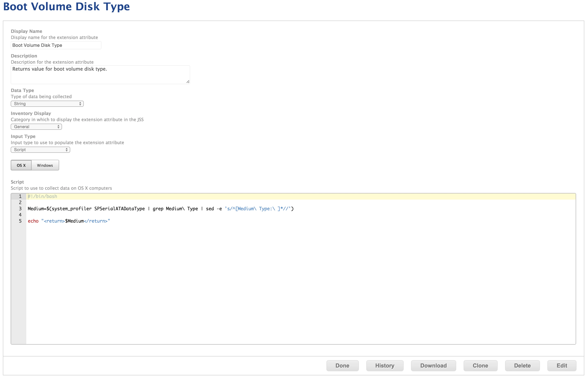The height and width of the screenshot is (377, 588).
Task: Open the History view
Action: (385, 366)
